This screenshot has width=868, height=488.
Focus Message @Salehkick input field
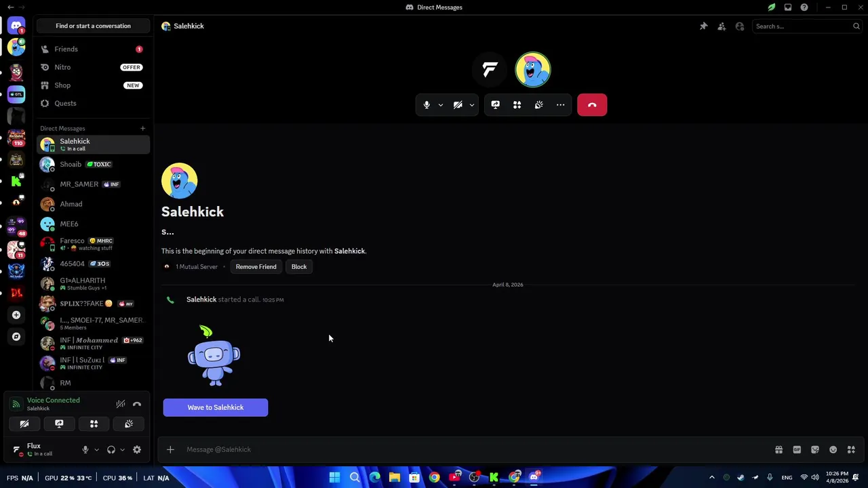click(475, 449)
